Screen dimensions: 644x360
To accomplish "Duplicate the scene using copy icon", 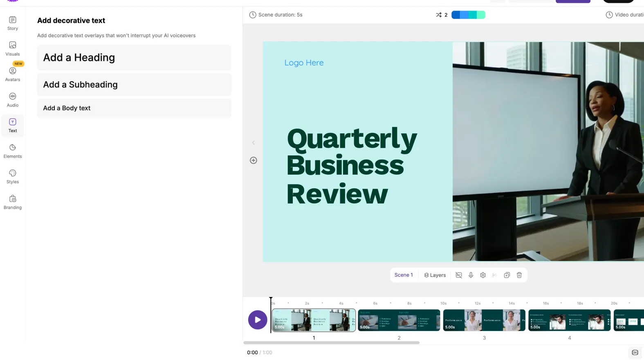I will pos(507,275).
